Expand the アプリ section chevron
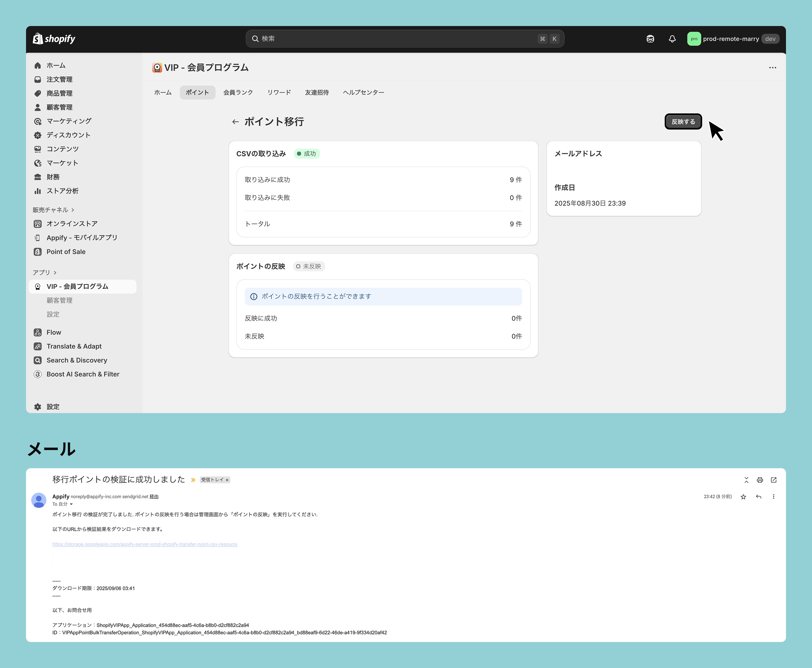Screen dimensions: 812x668 (55, 273)
